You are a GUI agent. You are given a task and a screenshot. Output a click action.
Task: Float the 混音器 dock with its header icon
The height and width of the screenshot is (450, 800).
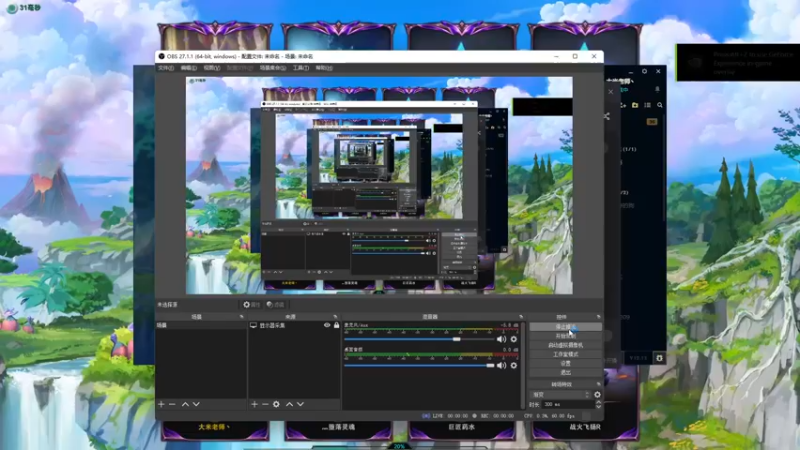[521, 317]
